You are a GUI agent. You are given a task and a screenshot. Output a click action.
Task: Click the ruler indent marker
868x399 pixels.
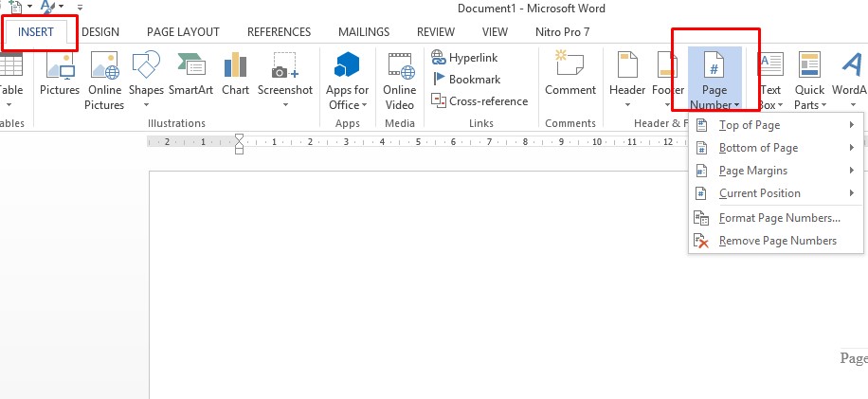coord(239,143)
